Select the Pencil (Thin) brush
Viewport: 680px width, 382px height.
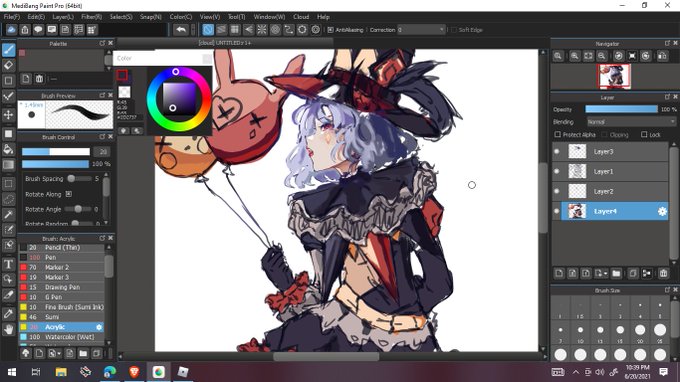[62, 248]
